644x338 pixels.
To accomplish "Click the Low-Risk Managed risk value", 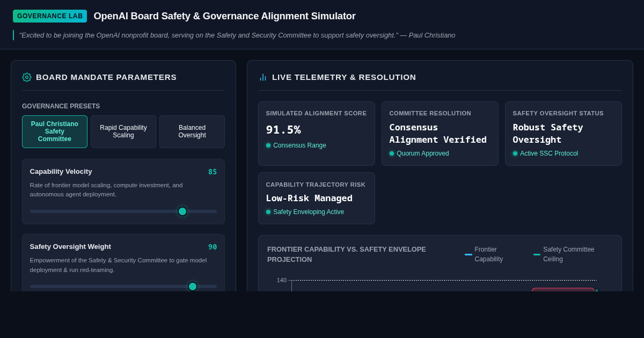I will (x=309, y=198).
